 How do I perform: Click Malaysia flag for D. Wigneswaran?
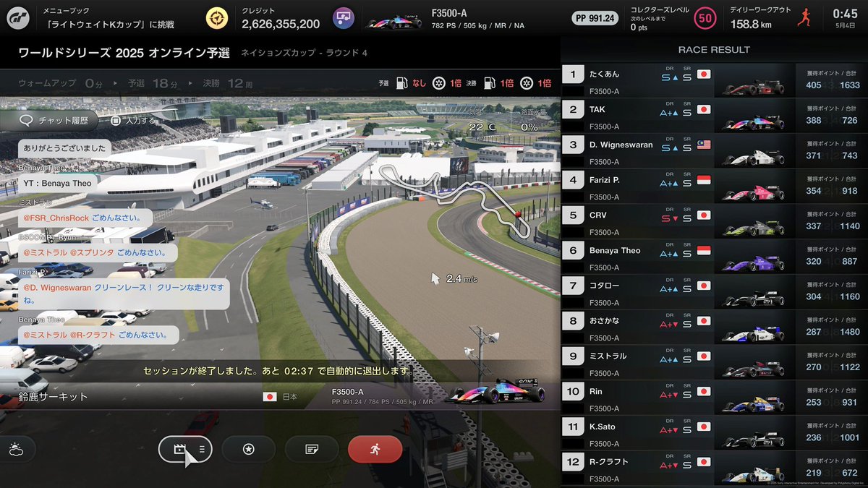(704, 145)
